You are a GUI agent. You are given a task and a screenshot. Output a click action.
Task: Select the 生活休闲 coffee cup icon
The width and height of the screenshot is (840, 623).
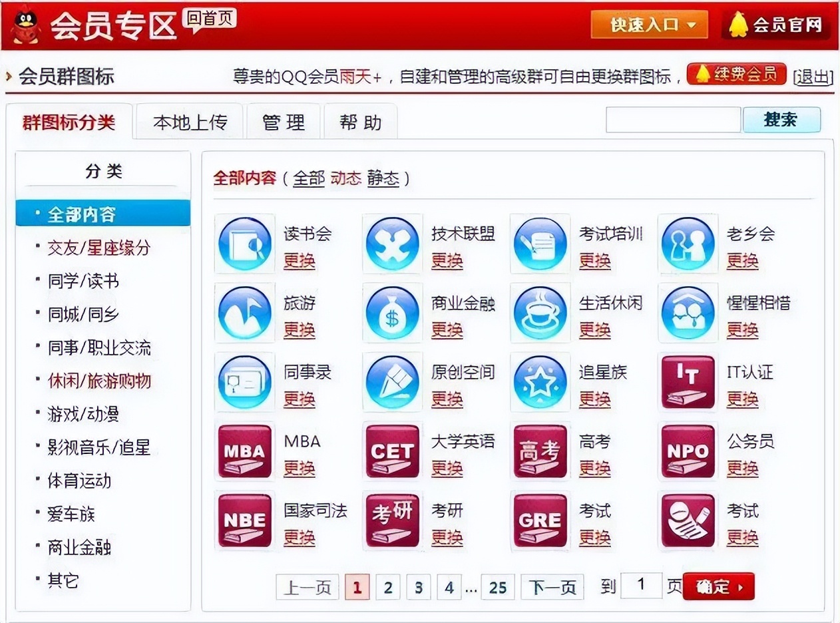(540, 313)
